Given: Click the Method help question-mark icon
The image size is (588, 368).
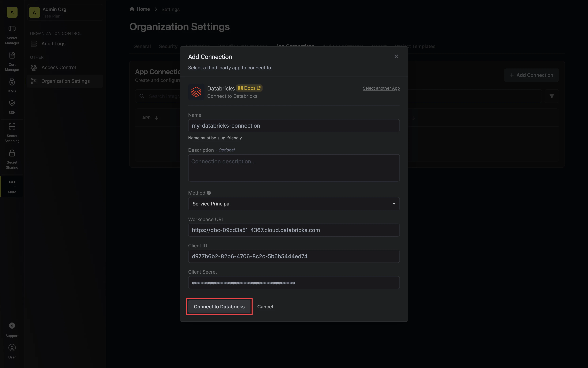Looking at the screenshot, I should pos(209,193).
